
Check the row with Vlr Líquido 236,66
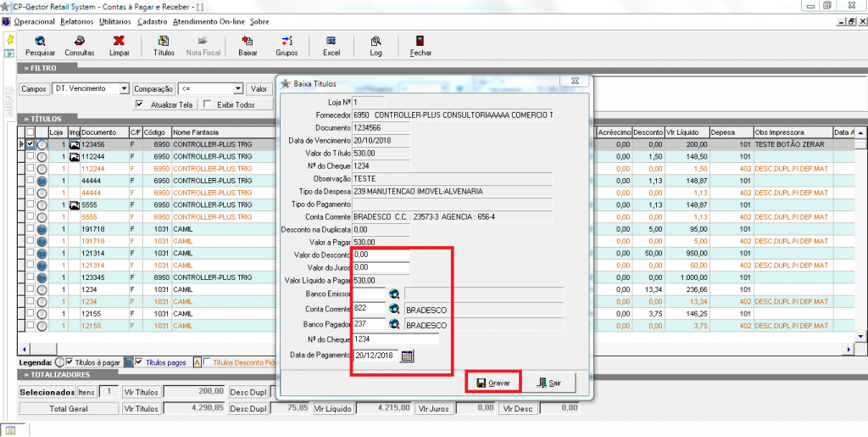point(31,289)
